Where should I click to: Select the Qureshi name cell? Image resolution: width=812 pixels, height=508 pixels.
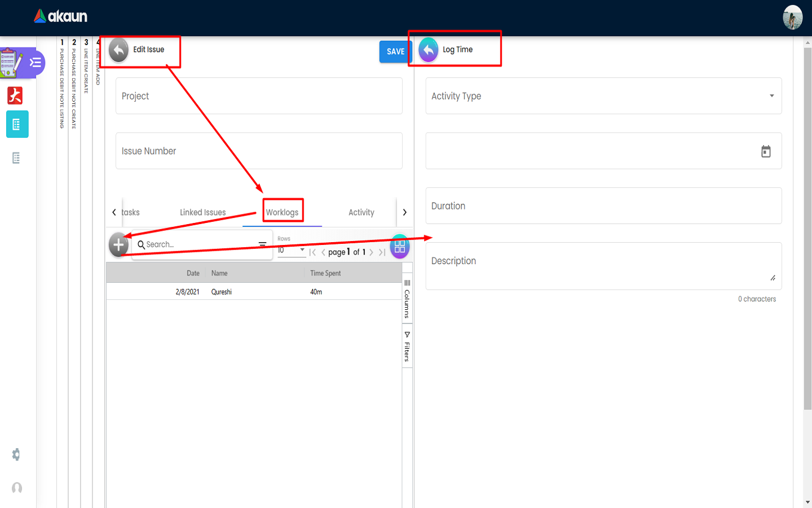[x=222, y=292]
